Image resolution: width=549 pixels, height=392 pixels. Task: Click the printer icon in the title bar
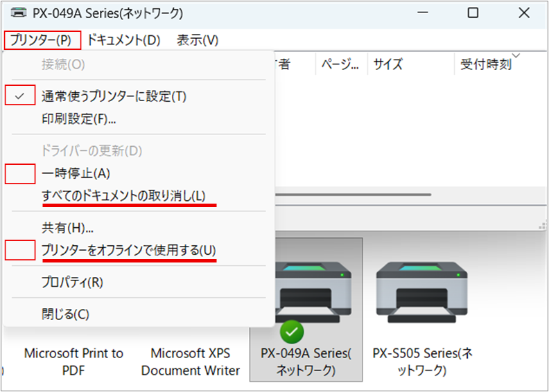click(19, 12)
